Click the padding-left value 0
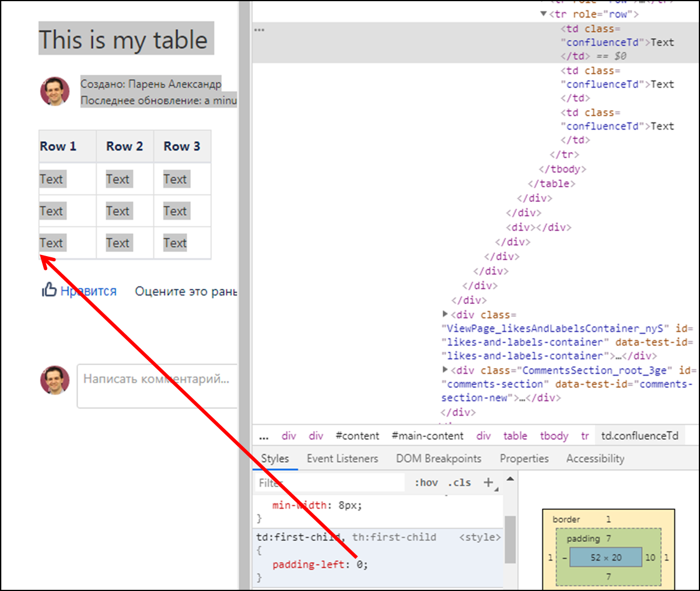Screen dimensions: 700x591 pos(360,565)
